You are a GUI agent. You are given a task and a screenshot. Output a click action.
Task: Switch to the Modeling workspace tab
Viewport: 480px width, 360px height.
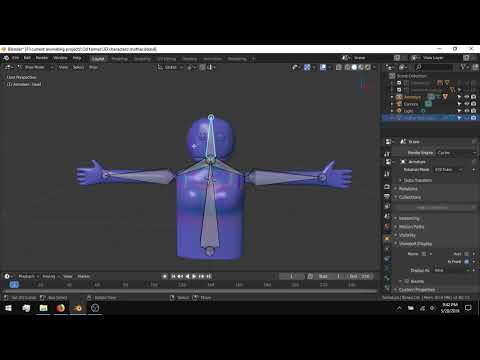click(x=120, y=59)
